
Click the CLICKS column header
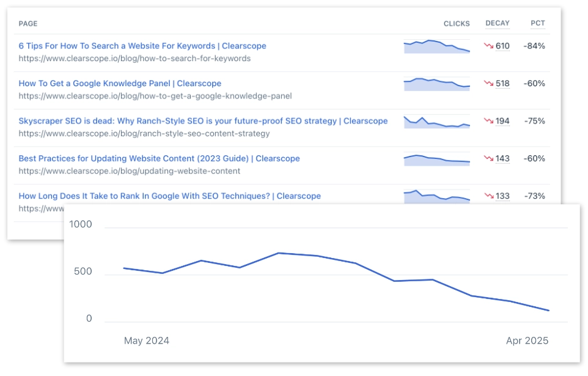point(457,23)
